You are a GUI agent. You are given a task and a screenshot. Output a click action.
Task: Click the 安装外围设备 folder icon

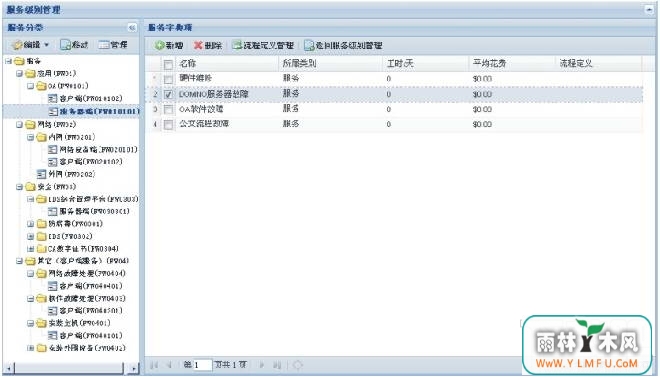coord(41,348)
